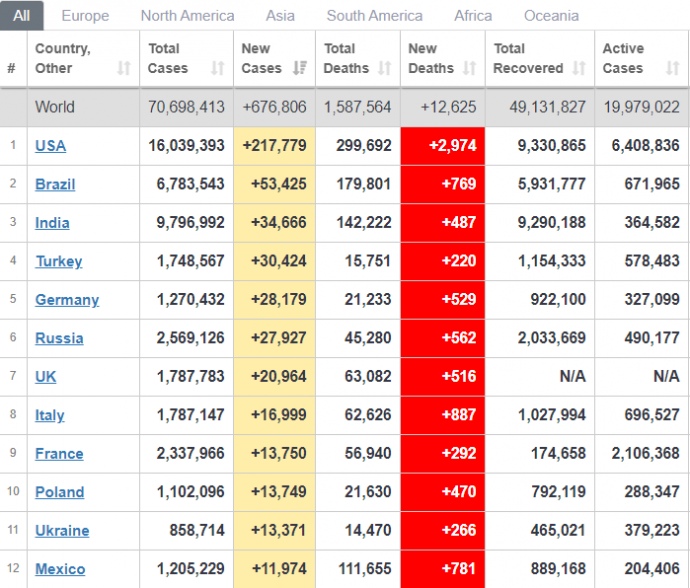Click the USA red New Deaths cell
Image resolution: width=690 pixels, height=588 pixels.
point(442,146)
